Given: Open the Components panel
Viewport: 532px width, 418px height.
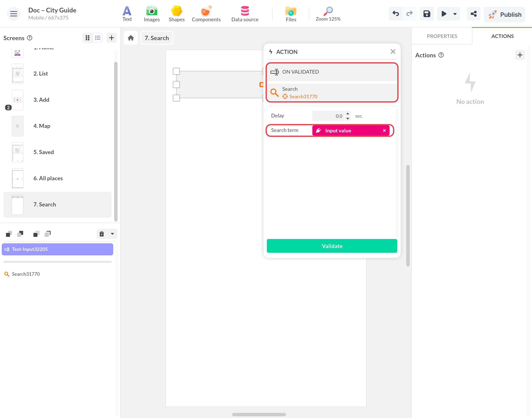Looking at the screenshot, I should point(206,14).
